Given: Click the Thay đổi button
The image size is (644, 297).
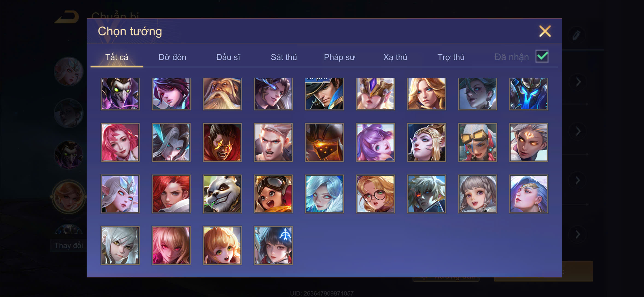Looking at the screenshot, I should pos(68,245).
